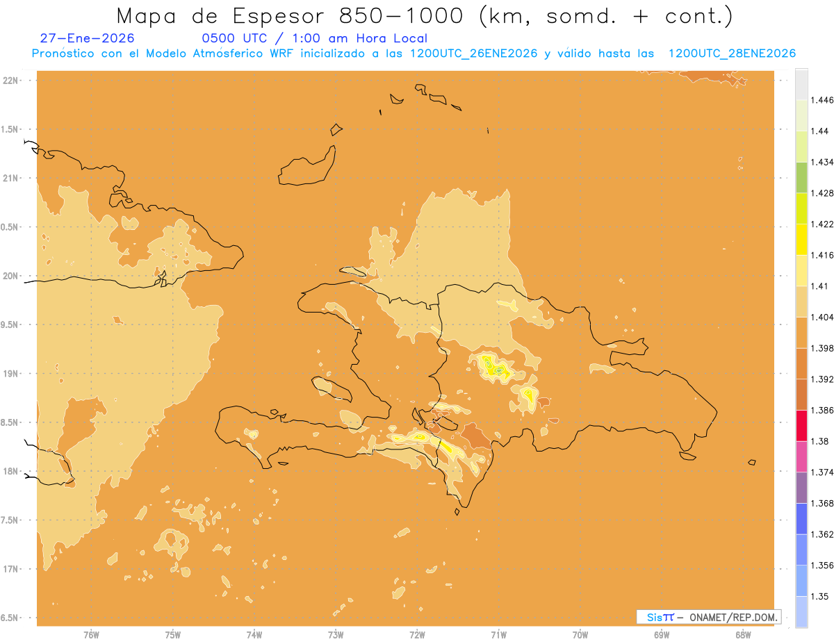
Task: Click legend value "1.446"
Action: tap(822, 100)
